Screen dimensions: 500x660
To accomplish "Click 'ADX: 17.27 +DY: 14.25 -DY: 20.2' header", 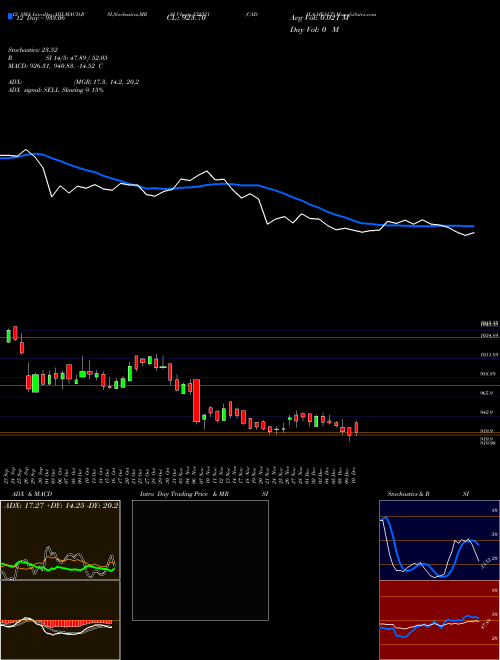I will 61,505.
